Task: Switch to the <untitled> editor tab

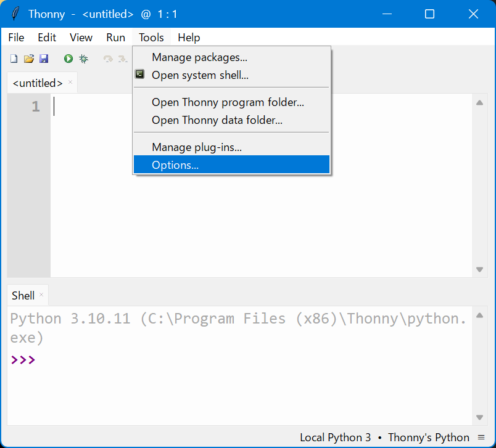Action: [38, 83]
